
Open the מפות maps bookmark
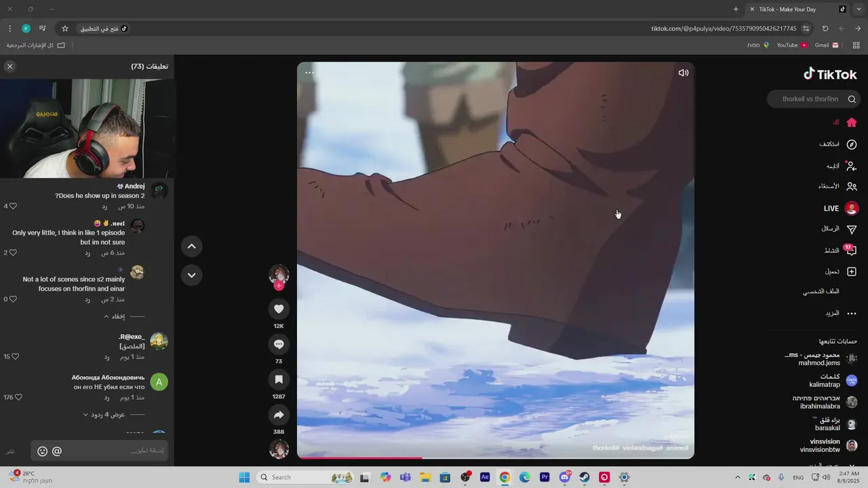[758, 45]
